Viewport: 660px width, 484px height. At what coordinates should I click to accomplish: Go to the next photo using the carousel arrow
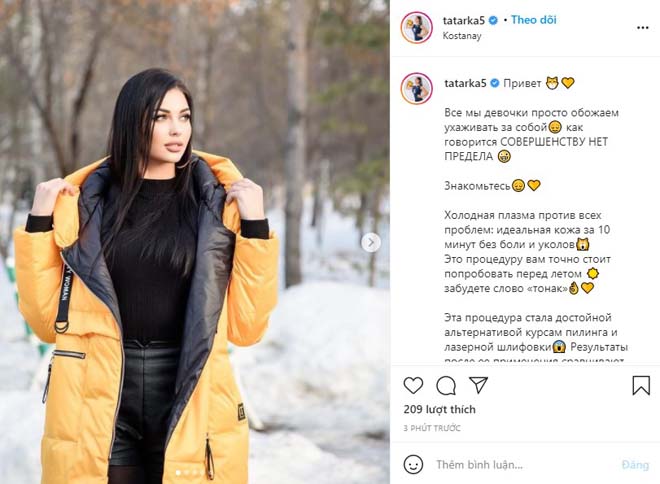click(x=371, y=242)
